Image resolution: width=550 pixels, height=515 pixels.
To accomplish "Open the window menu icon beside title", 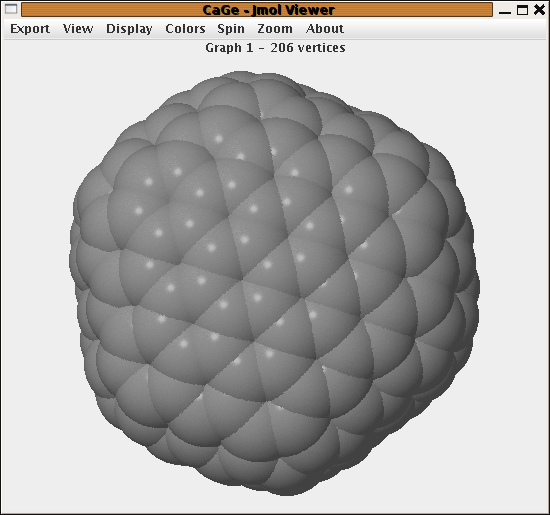I will (x=11, y=9).
